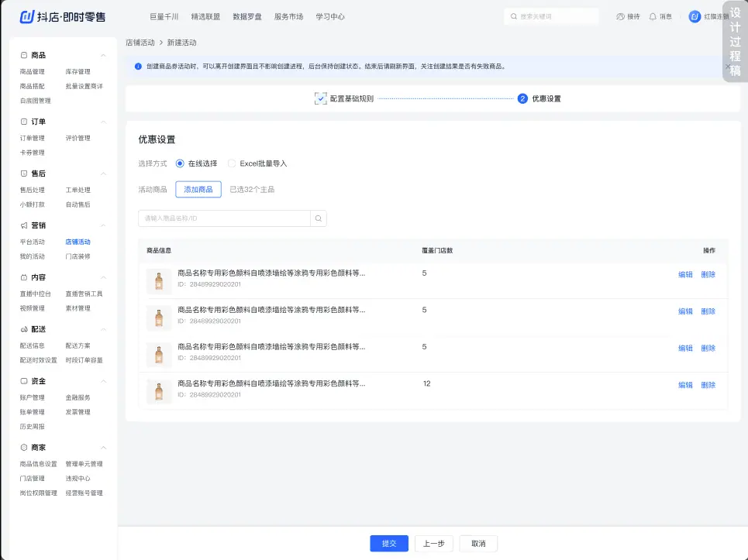Screen dimensions: 748x560
Task: Click the 抖店 logo icon
Action: click(26, 17)
